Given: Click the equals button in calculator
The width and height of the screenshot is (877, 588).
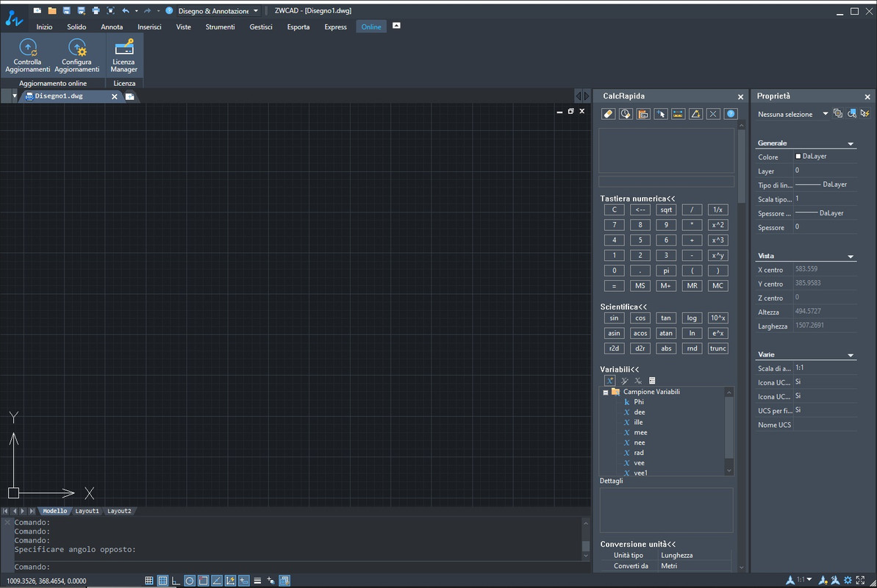Looking at the screenshot, I should coord(614,286).
